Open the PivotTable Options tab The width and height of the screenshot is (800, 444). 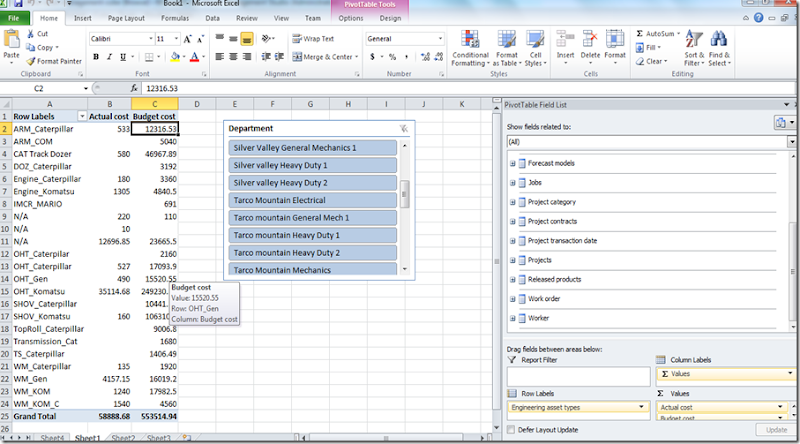click(x=351, y=17)
